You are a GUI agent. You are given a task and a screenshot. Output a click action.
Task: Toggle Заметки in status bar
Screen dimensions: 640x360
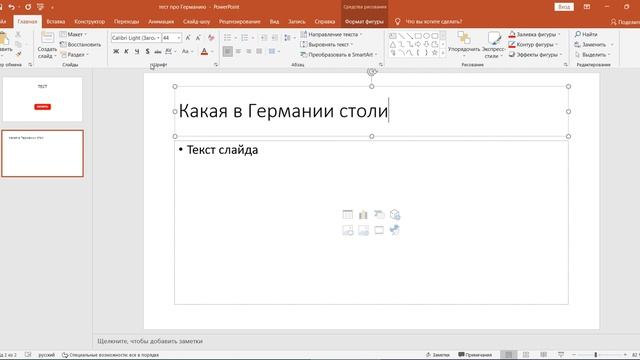pos(437,355)
